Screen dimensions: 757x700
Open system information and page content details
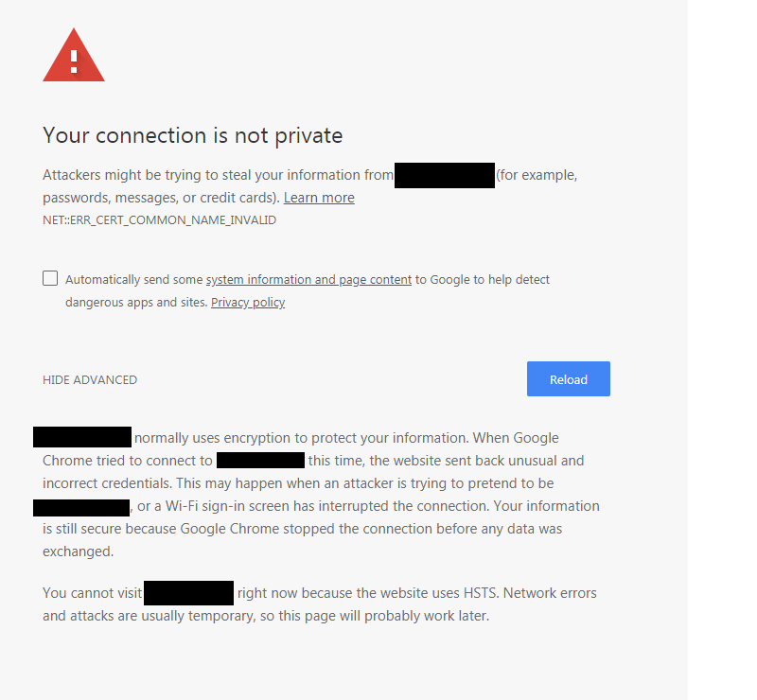[x=308, y=279]
